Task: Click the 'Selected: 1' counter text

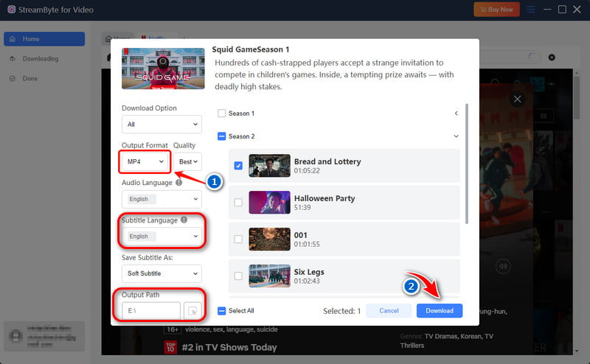Action: point(341,311)
